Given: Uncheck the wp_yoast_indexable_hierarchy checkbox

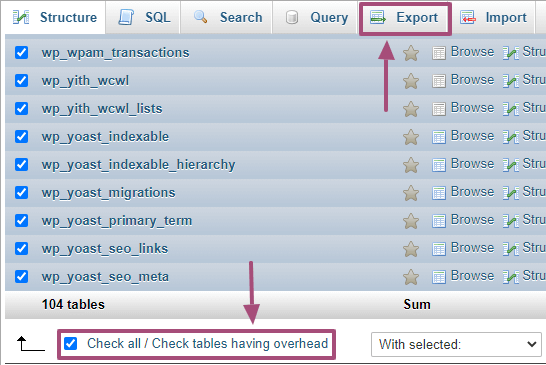Looking at the screenshot, I should [x=22, y=164].
